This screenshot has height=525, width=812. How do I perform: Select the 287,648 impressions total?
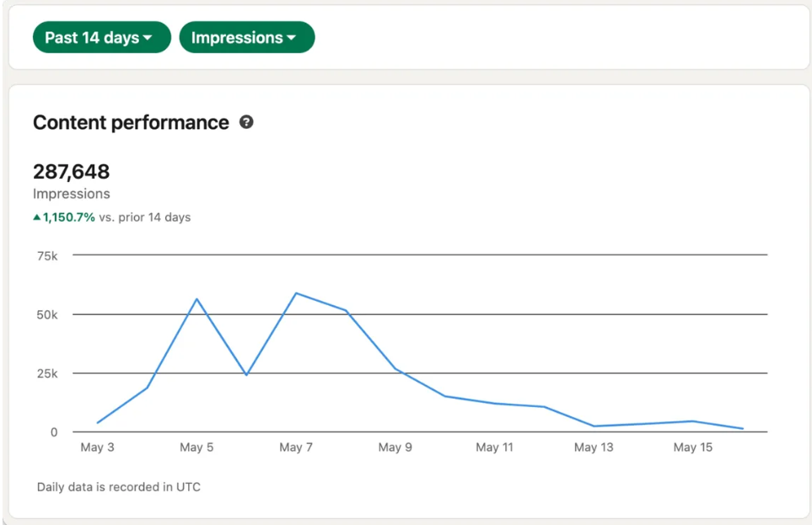72,172
